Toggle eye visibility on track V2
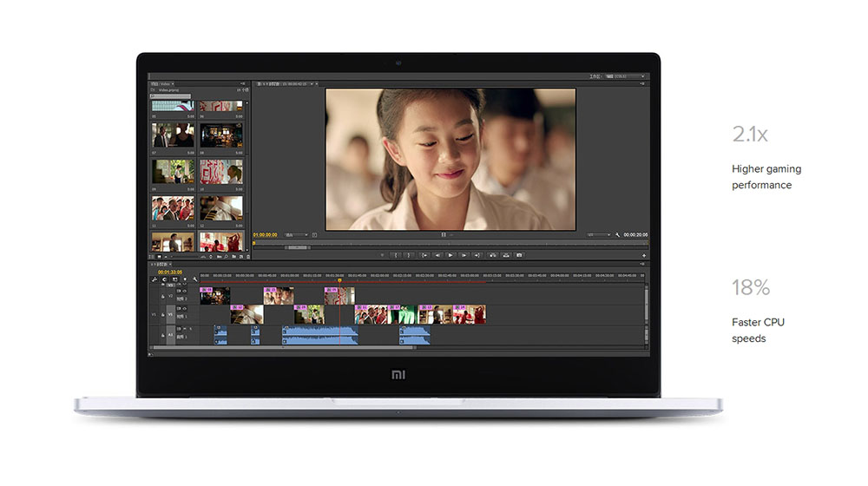This screenshot has height=486, width=868. (x=185, y=291)
